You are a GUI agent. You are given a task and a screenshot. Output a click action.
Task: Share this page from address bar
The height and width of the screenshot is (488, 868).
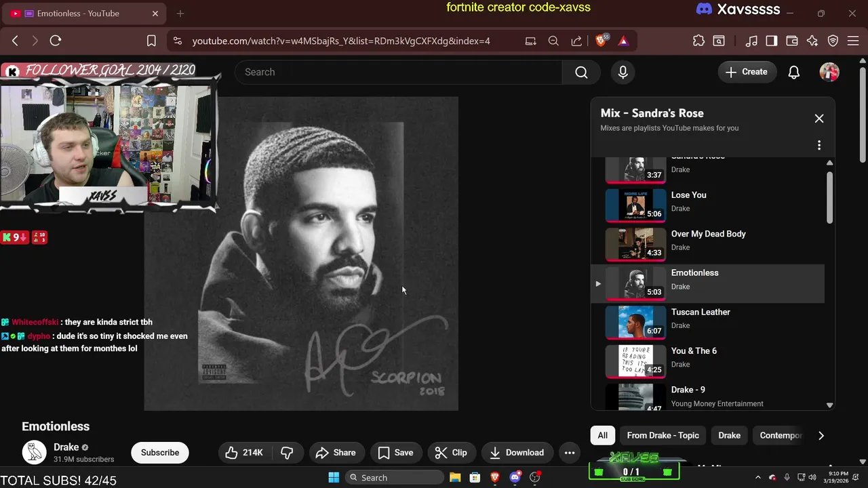coord(576,41)
